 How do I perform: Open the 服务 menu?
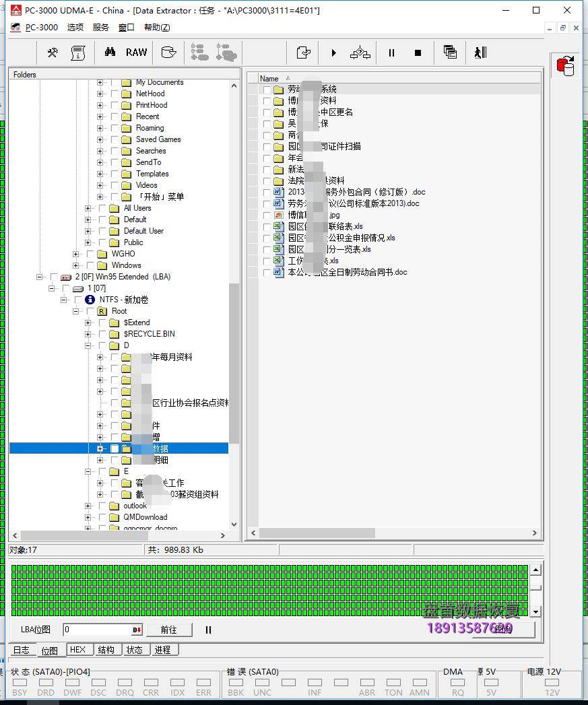101,28
